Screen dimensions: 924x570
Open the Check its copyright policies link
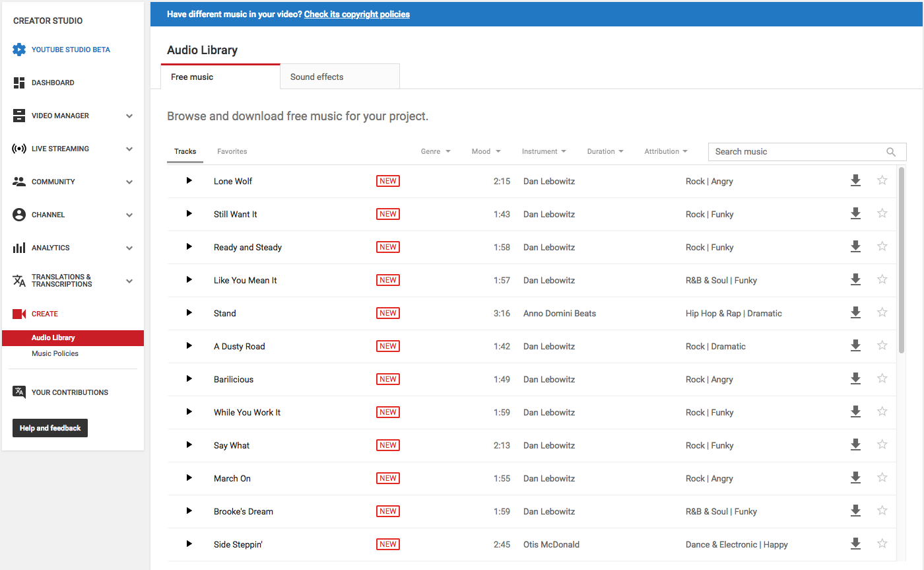point(357,14)
